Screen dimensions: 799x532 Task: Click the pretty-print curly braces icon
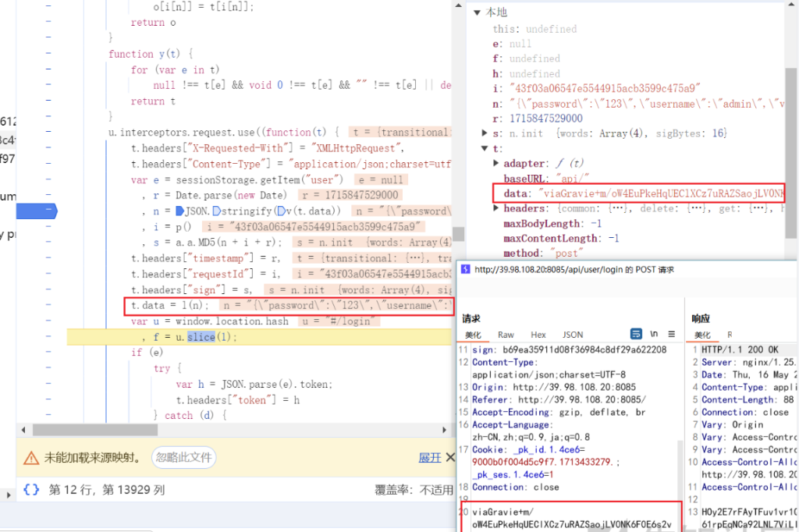pos(31,490)
